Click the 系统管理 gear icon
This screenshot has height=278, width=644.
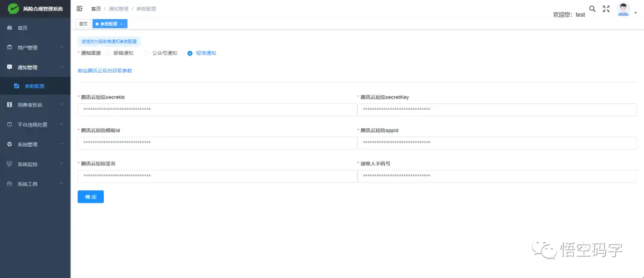[x=10, y=144]
